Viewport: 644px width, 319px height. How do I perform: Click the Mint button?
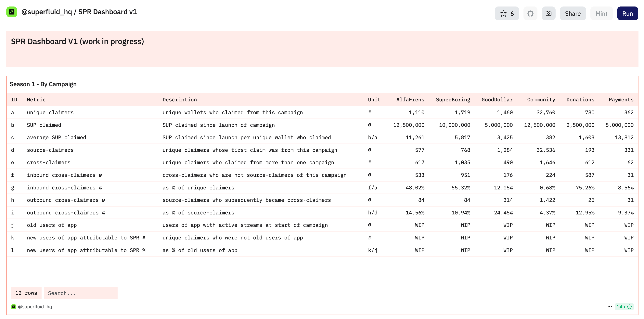coord(601,14)
